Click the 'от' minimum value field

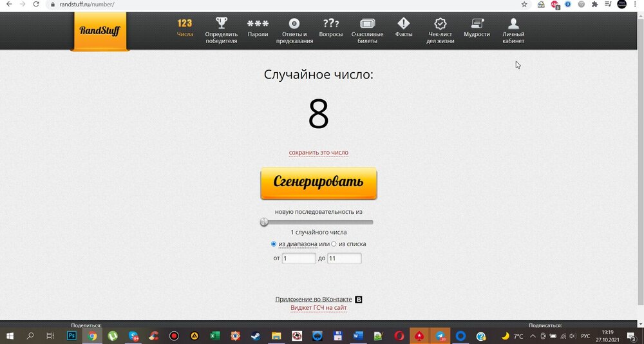[x=299, y=258]
